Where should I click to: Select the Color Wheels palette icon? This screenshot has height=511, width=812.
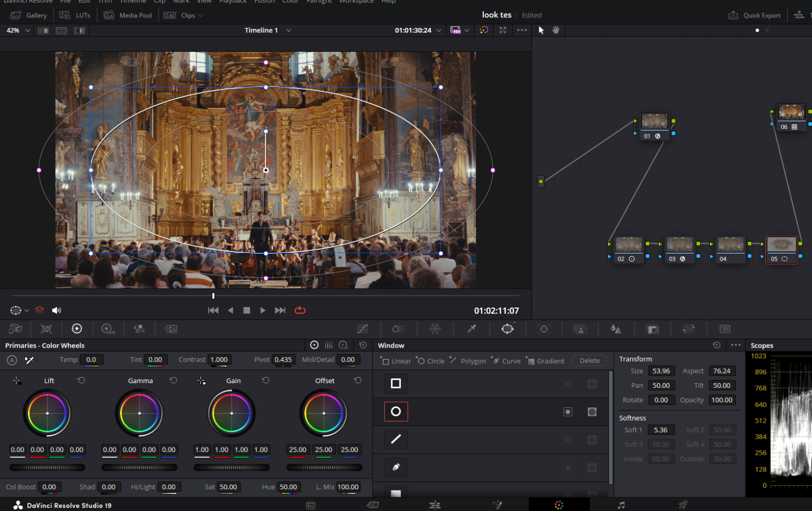(77, 329)
